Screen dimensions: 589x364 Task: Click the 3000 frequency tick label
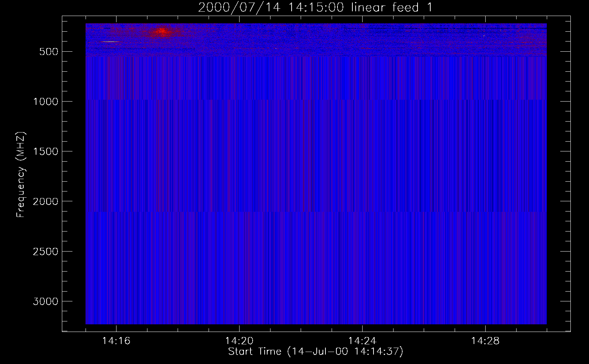pos(46,301)
